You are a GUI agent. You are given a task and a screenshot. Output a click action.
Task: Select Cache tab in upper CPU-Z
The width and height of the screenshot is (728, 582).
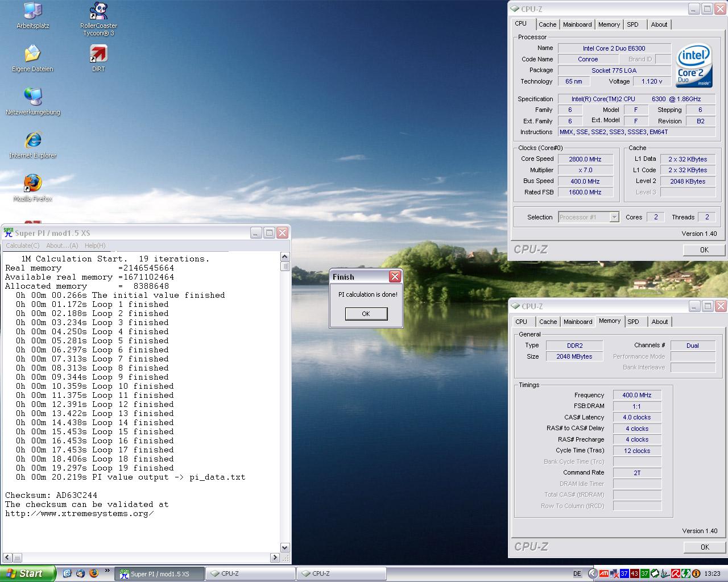click(x=548, y=24)
